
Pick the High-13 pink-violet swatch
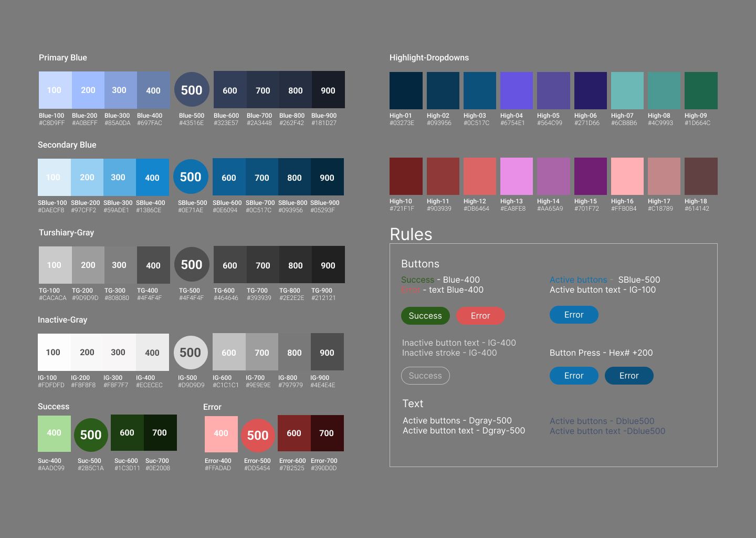click(517, 176)
